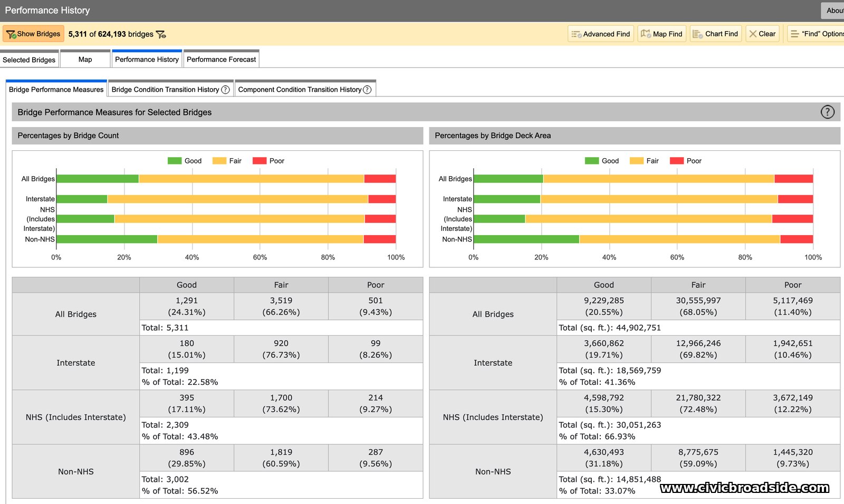The image size is (844, 504).
Task: Switch to the Selected Bridges tab
Action: coord(29,60)
